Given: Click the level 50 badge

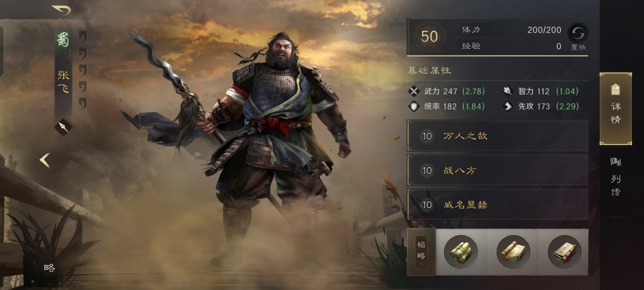Looking at the screenshot, I should coord(429,36).
